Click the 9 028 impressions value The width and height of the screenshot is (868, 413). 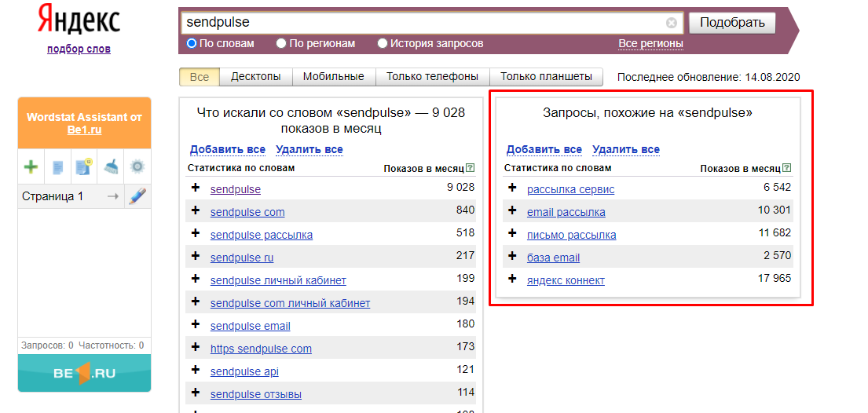(460, 187)
